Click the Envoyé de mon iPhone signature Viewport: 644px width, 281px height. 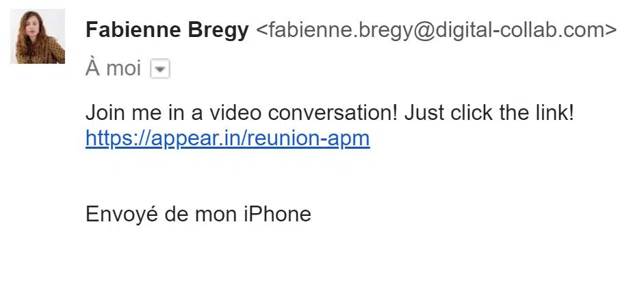tap(198, 214)
